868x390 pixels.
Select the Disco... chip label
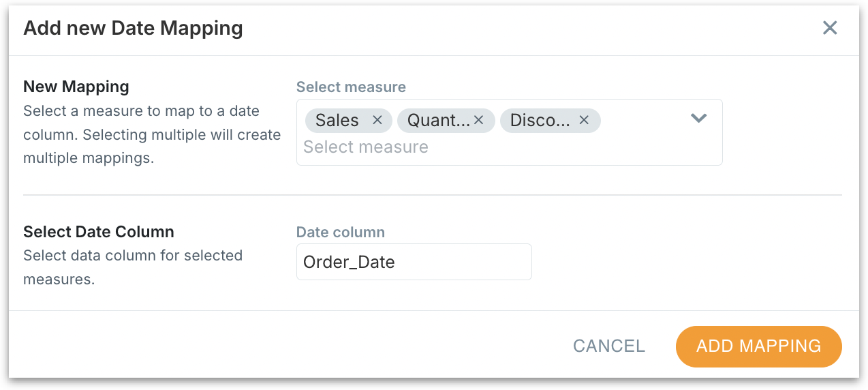click(540, 121)
